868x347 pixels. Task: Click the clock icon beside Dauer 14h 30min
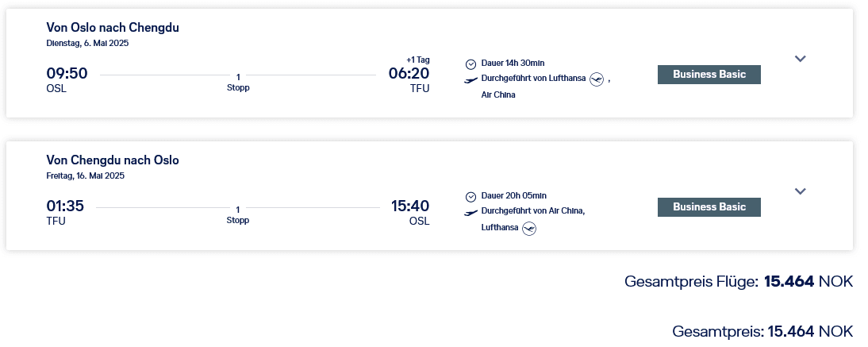[x=470, y=64]
